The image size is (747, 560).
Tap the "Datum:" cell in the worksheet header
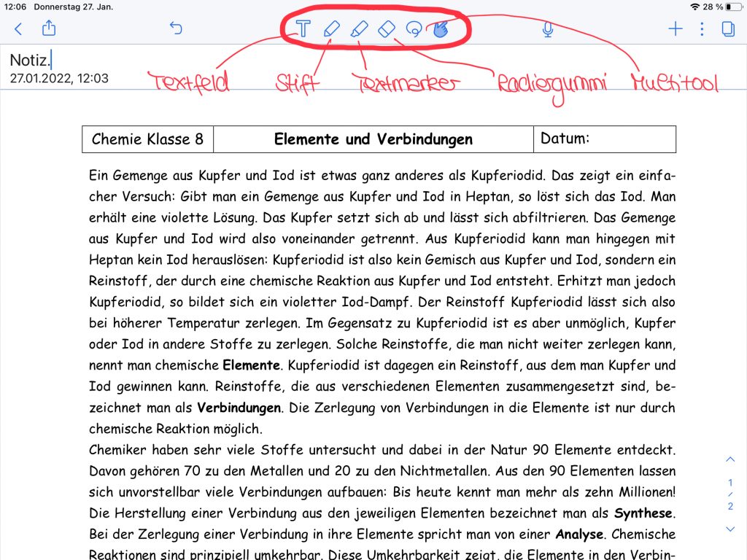(x=604, y=139)
